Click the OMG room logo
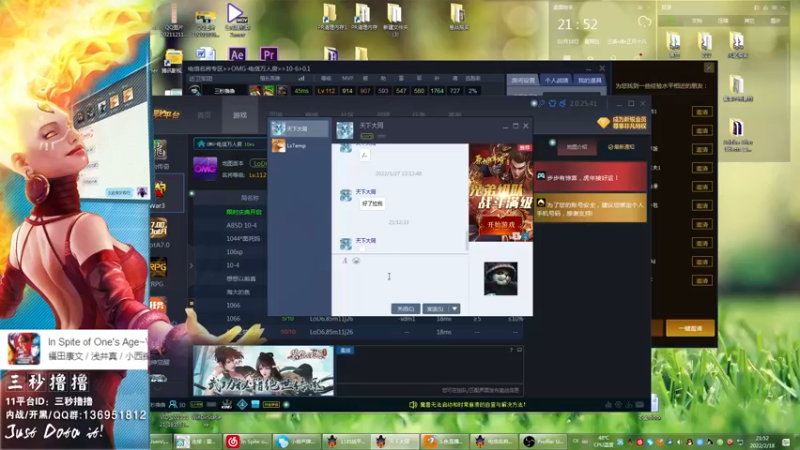This screenshot has width=800, height=450. (205, 168)
